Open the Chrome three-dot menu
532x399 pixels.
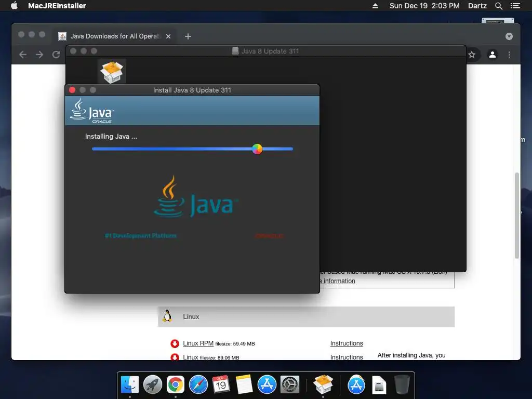pyautogui.click(x=509, y=55)
